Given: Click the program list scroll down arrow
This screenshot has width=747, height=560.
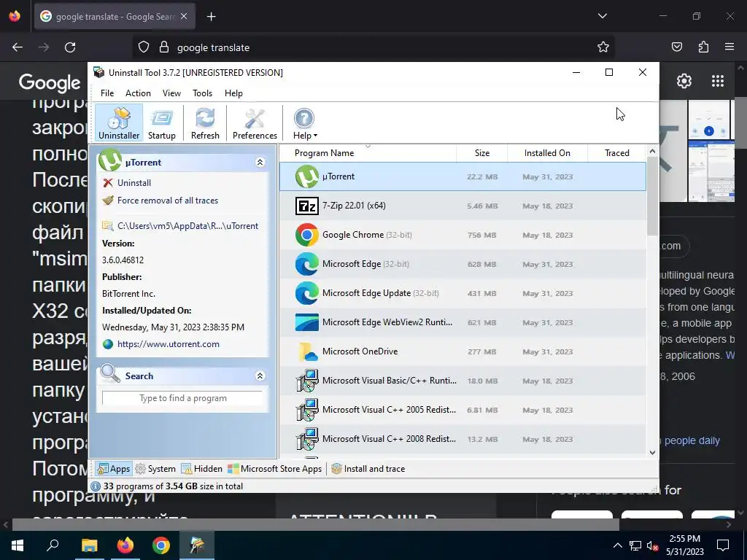Looking at the screenshot, I should pyautogui.click(x=652, y=453).
